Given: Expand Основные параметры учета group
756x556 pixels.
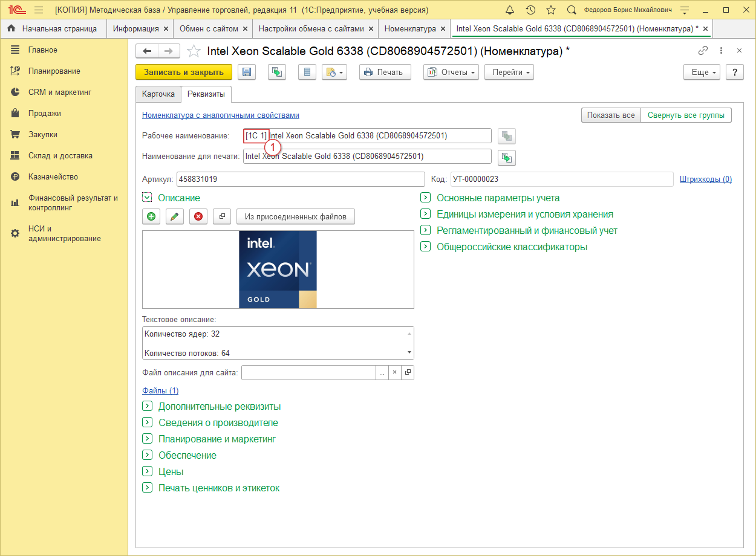Looking at the screenshot, I should 425,198.
